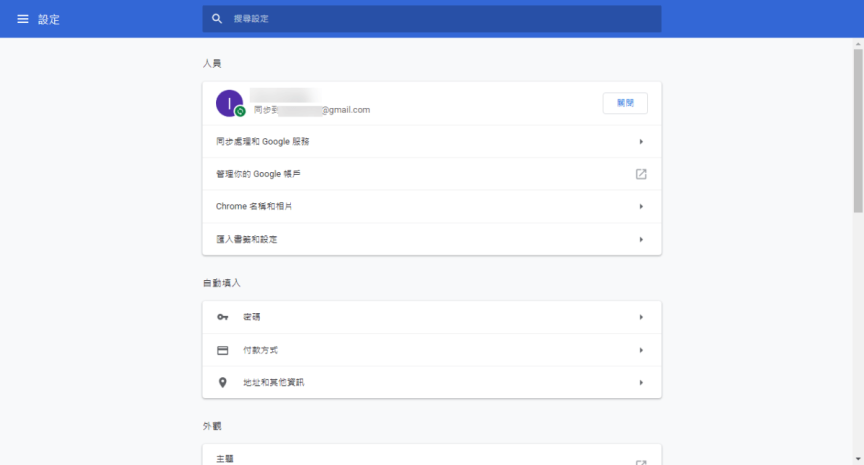Expand arrow for 密碼 row
The width and height of the screenshot is (864, 465).
641,317
